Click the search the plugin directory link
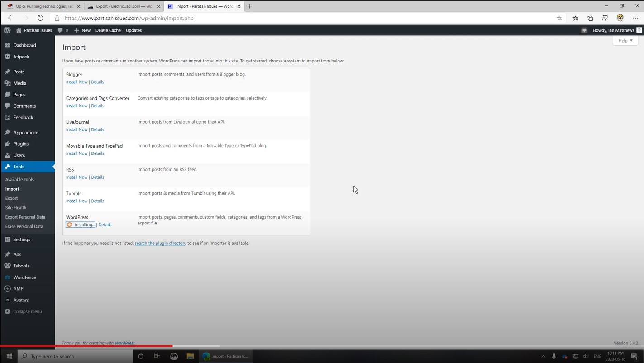 click(160, 243)
